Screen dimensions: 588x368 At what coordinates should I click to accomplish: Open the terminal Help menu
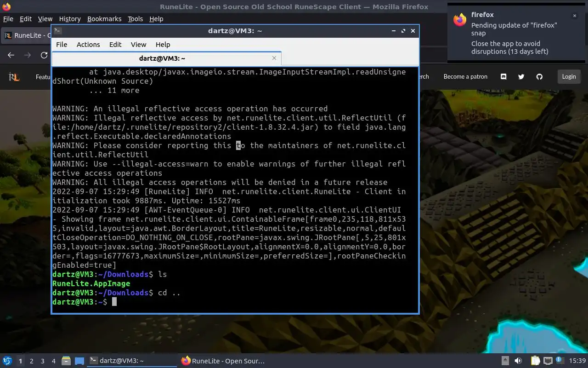tap(163, 45)
